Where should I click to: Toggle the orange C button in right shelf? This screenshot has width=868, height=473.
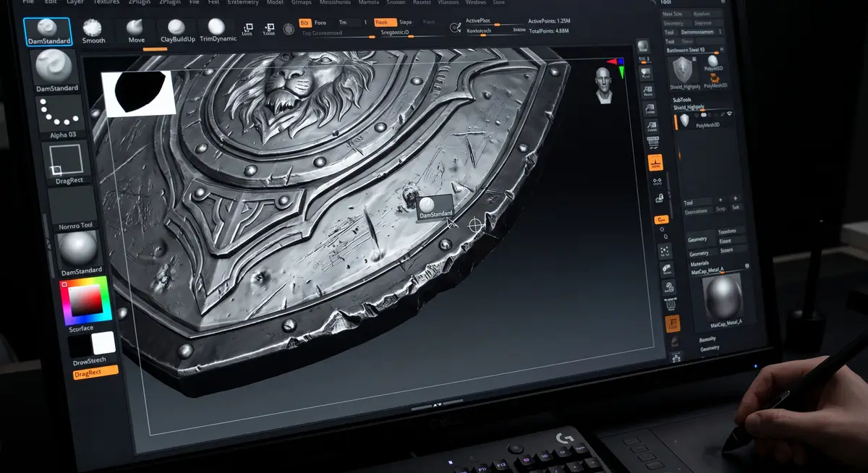(x=660, y=218)
